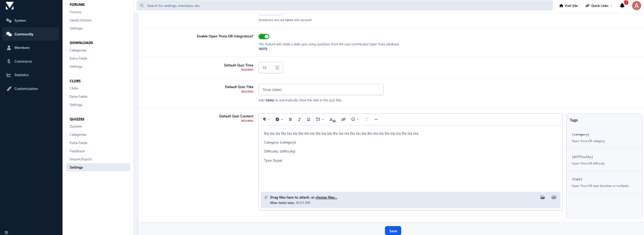Screen dimensions: 644x235
Task: Click the choose files link
Action: tap(326, 198)
